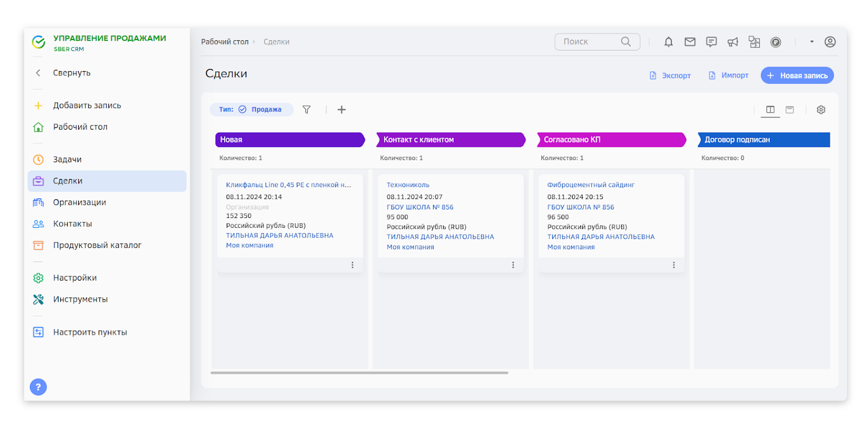Click the Новая запись button

[x=797, y=75]
